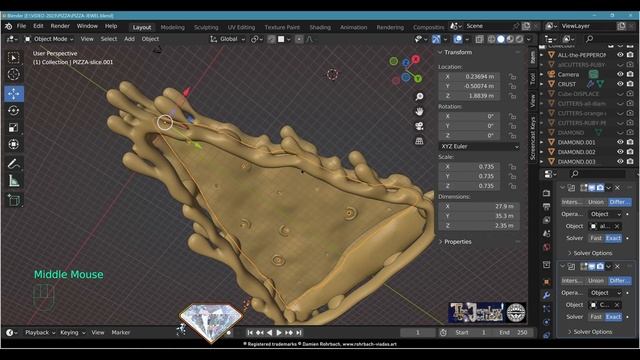Toggle viewport overlays display
This screenshot has width=640, height=360.
click(x=458, y=39)
